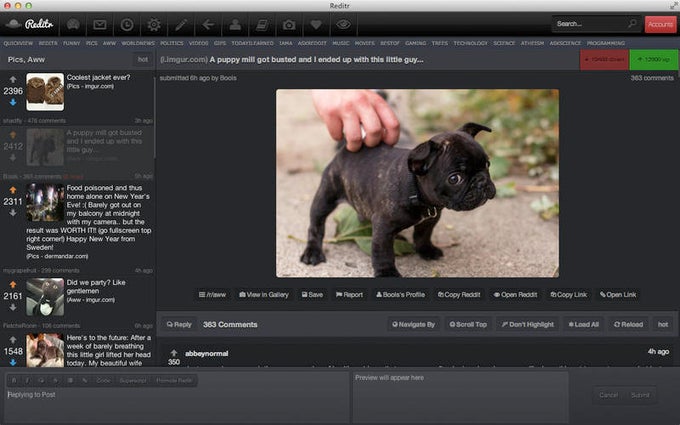Click the pencil compose icon in toolbar
This screenshot has width=680, height=425.
(181, 24)
